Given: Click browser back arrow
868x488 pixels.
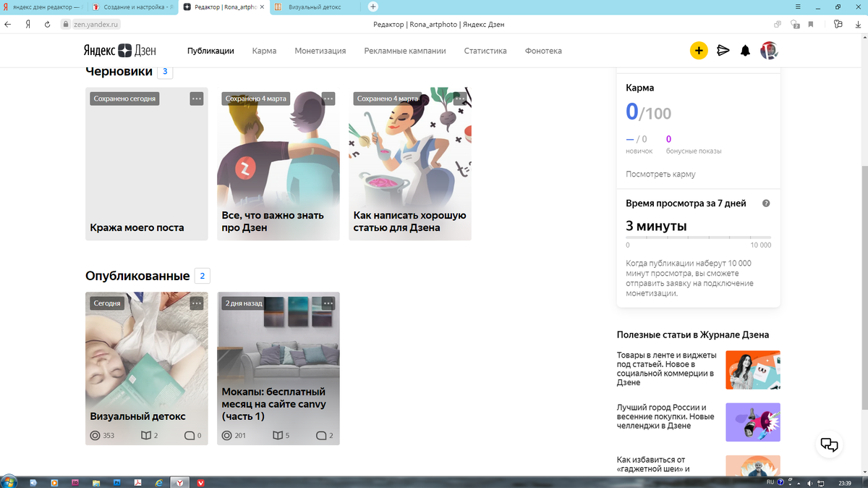Looking at the screenshot, I should pos(8,24).
